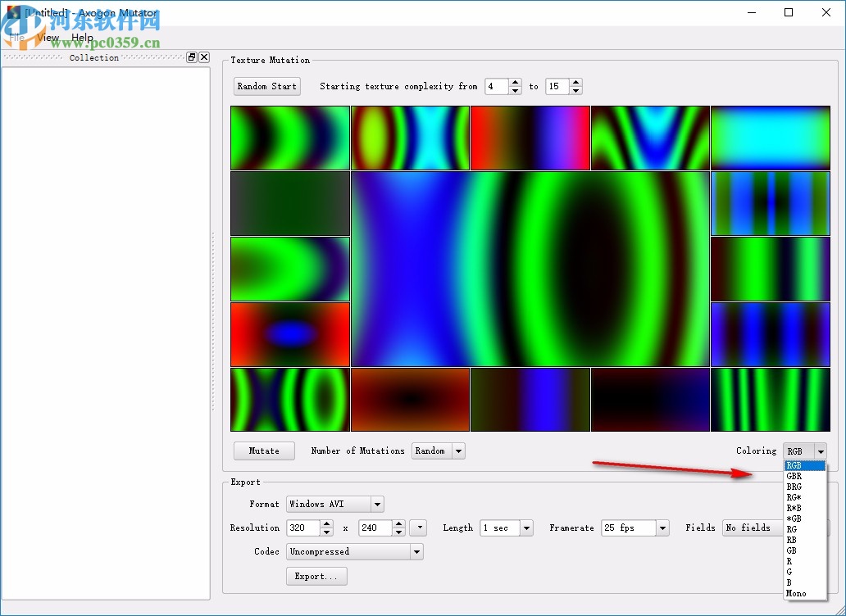Open the Help menu

point(82,38)
